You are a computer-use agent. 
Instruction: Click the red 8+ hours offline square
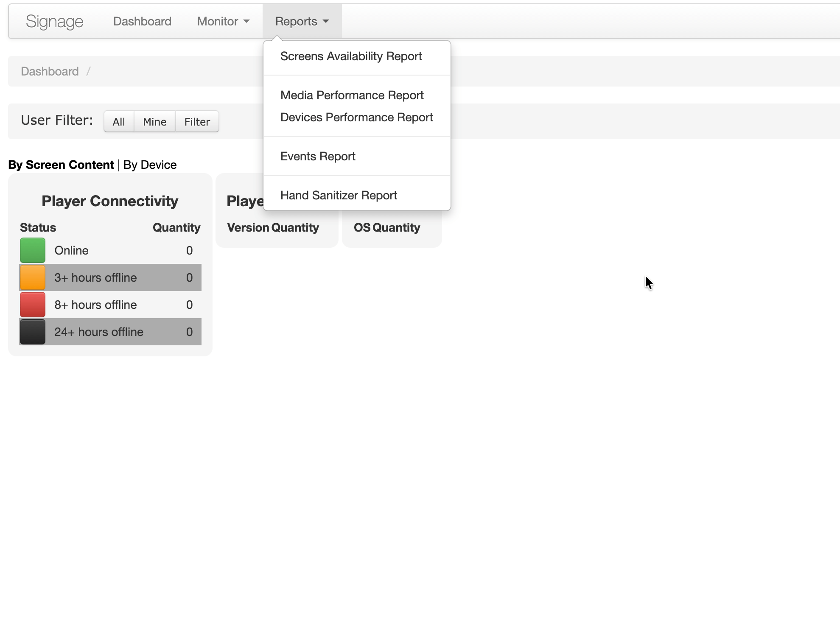tap(32, 305)
